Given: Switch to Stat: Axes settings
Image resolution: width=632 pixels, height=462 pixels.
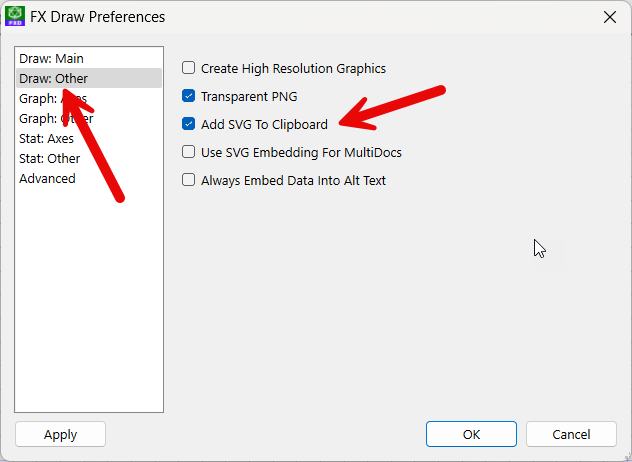Looking at the screenshot, I should [89, 138].
